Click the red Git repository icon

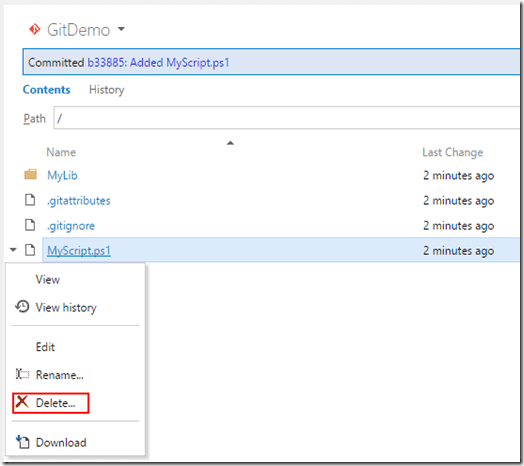point(34,29)
